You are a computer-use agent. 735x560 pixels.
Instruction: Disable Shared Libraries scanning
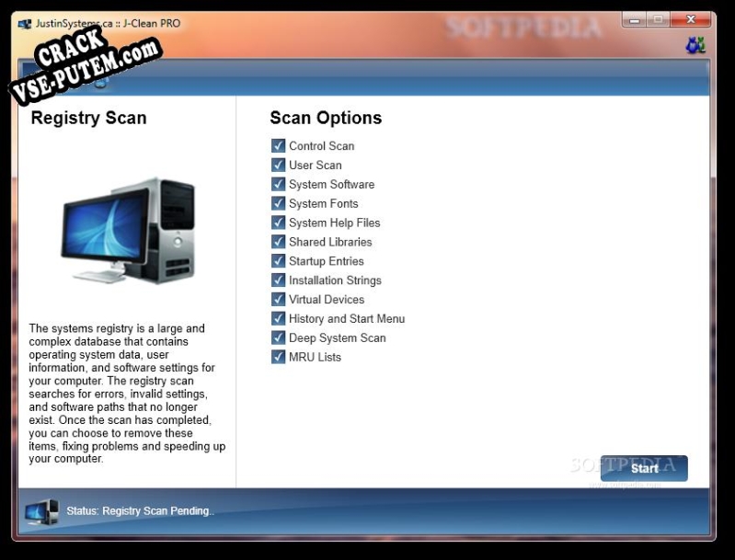tap(278, 242)
